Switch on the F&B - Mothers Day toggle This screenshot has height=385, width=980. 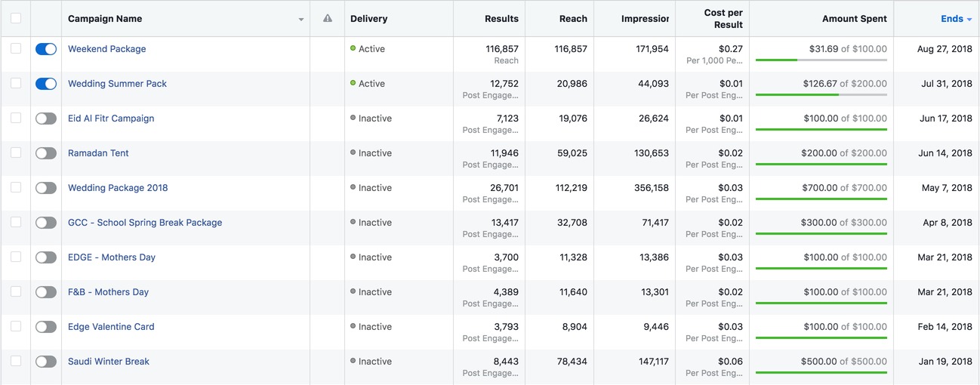pos(46,292)
